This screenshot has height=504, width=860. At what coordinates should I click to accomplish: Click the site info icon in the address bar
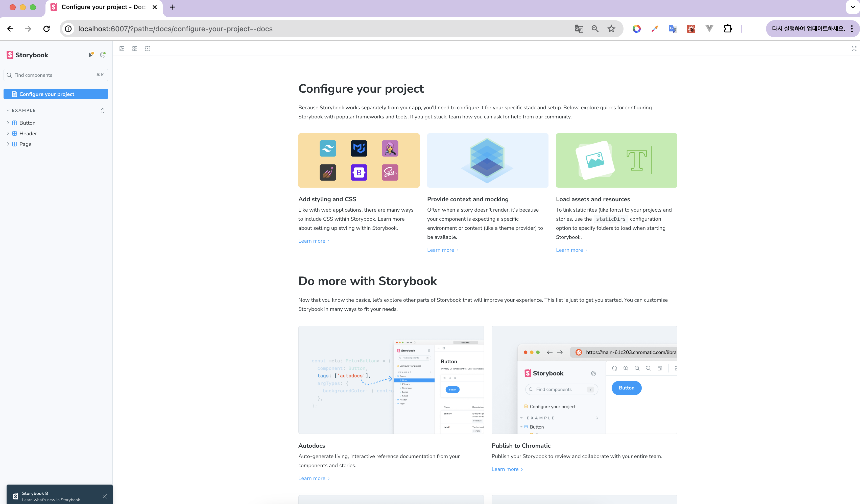coord(68,29)
